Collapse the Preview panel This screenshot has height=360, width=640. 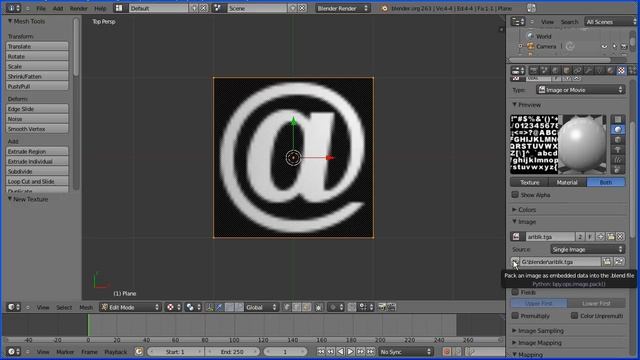coord(527,105)
